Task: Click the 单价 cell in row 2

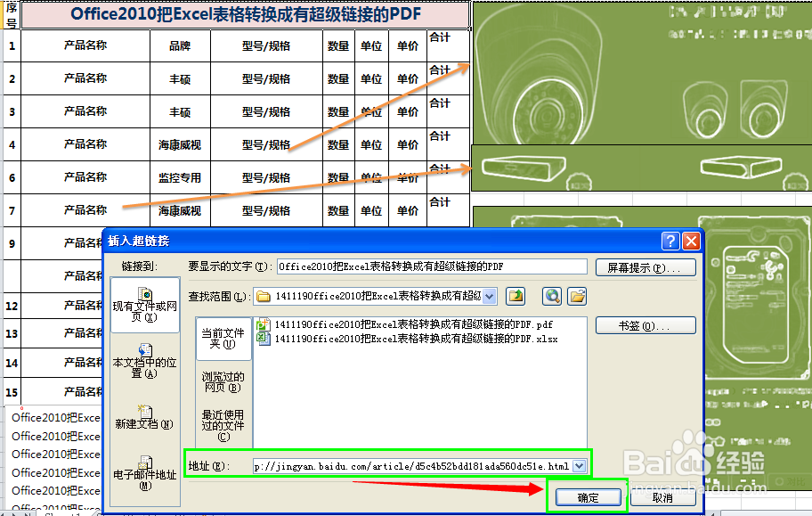Action: click(x=408, y=78)
